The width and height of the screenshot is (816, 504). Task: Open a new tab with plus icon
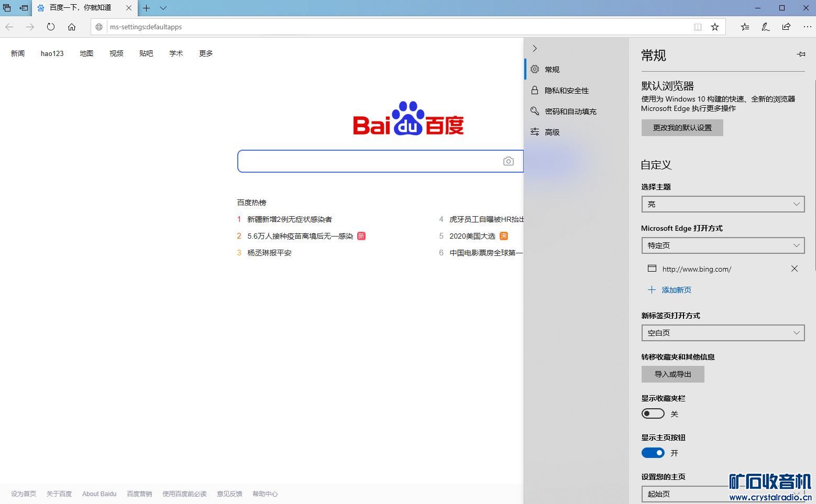[x=147, y=8]
